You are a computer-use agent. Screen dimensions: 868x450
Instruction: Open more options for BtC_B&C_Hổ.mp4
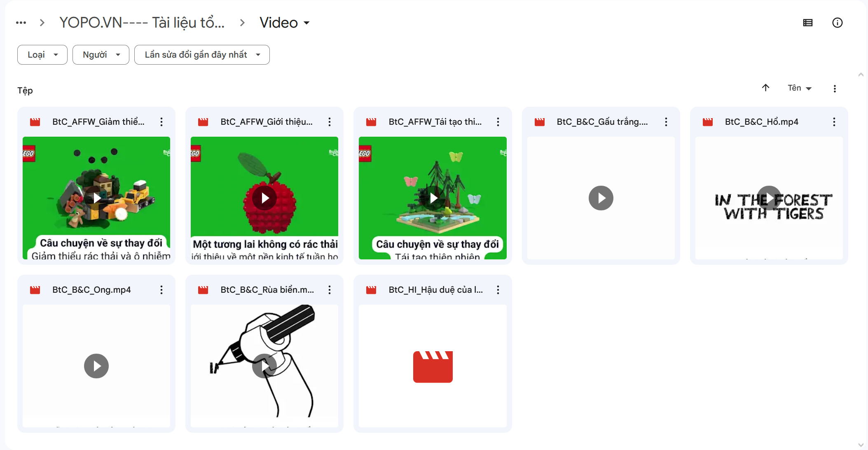(x=834, y=122)
